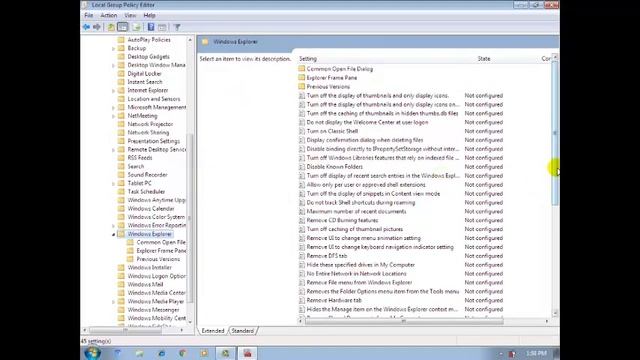The image size is (640, 360).
Task: Click the settings list horizontal scrollbar thumb
Action: coord(404,321)
